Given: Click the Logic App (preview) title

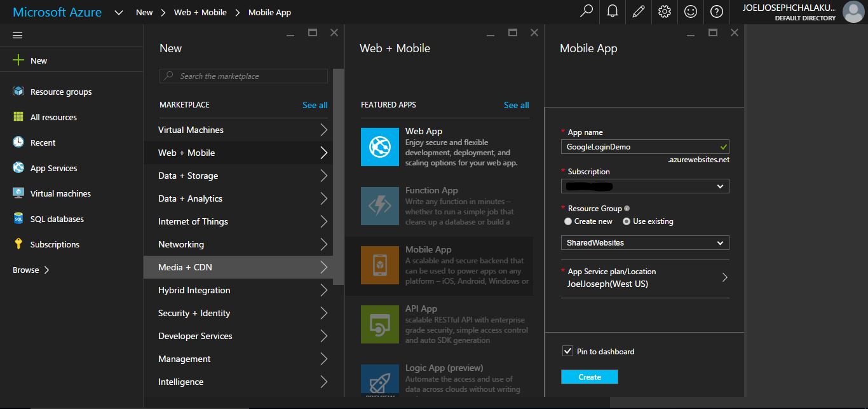Looking at the screenshot, I should pos(444,368).
